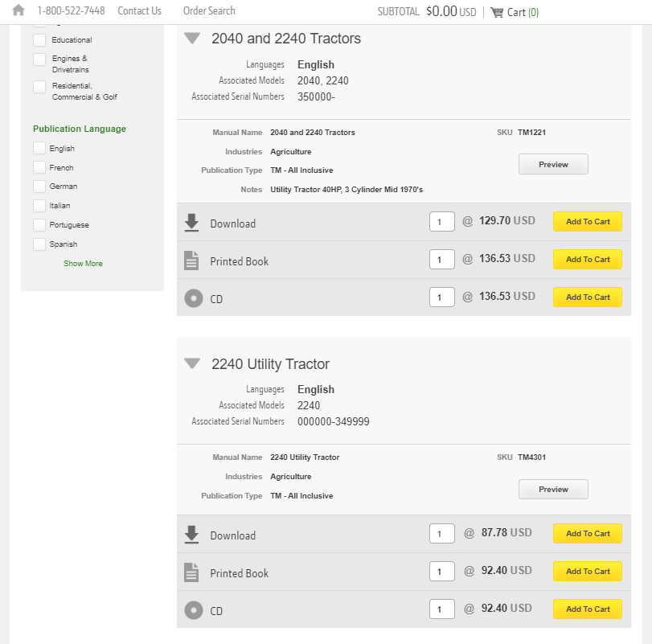The width and height of the screenshot is (652, 644).
Task: Click Printed Book icon for 2040 and 2240 Tractors
Action: 191,260
